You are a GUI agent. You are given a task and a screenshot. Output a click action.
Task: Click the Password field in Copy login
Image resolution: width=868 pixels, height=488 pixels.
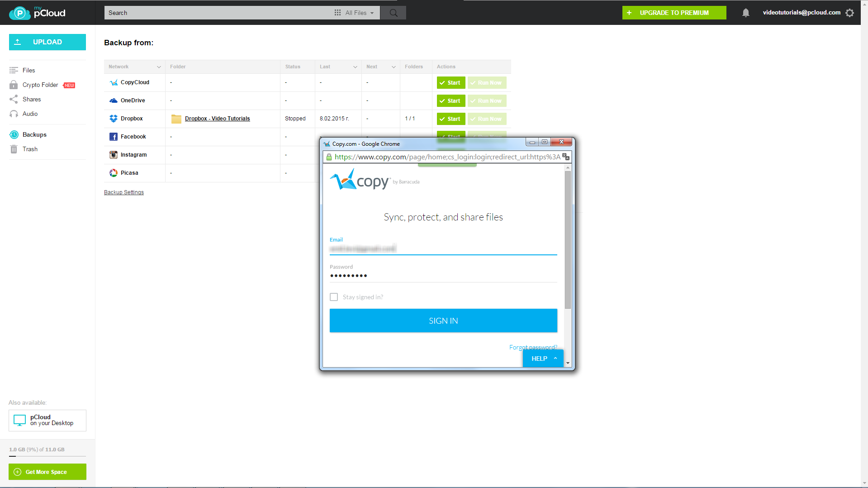(443, 276)
